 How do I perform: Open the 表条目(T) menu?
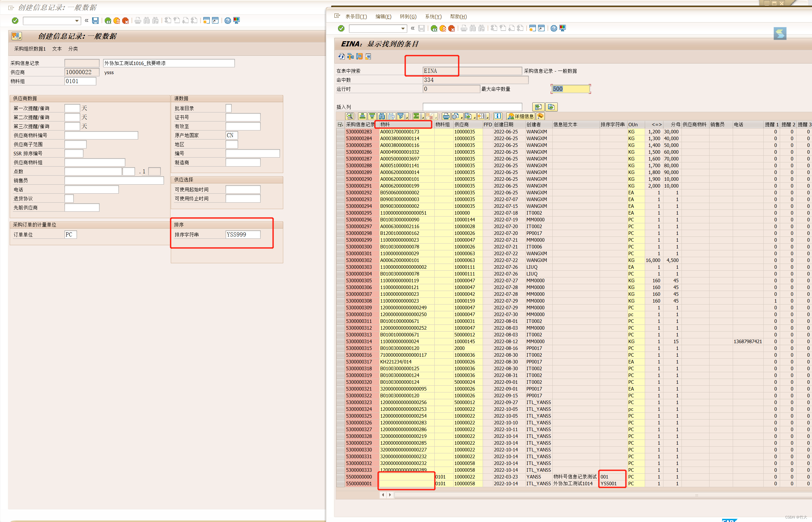(356, 17)
